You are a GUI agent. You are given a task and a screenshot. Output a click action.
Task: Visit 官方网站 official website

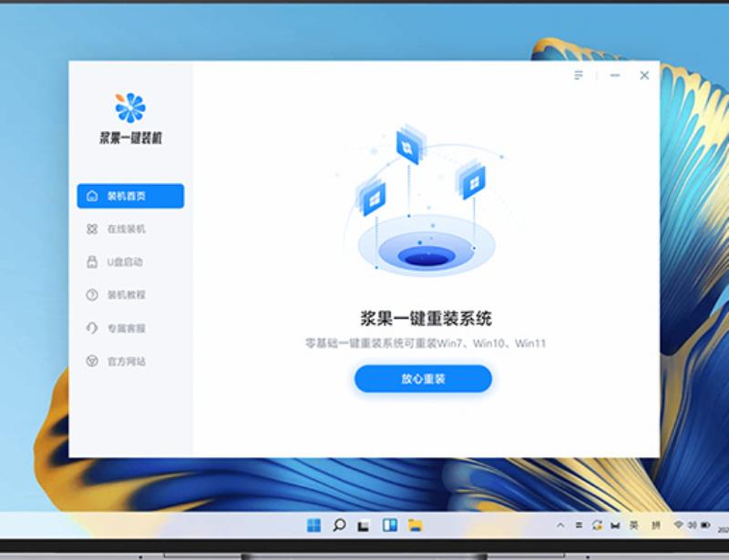click(x=117, y=361)
